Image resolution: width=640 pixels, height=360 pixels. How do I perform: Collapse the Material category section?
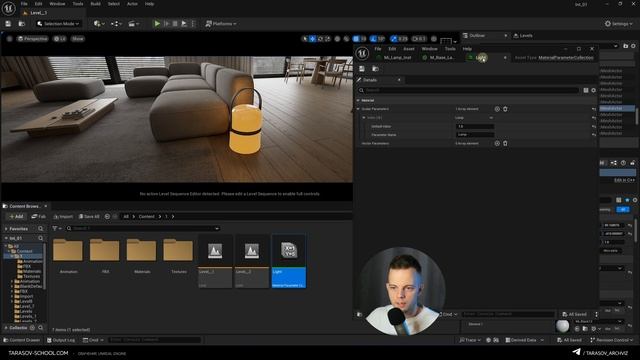358,100
